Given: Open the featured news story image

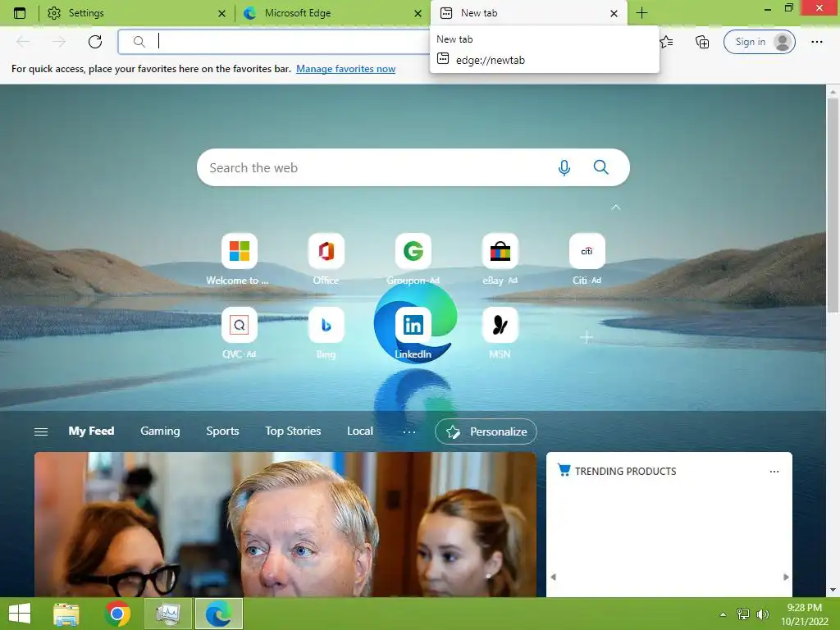Looking at the screenshot, I should [x=285, y=524].
